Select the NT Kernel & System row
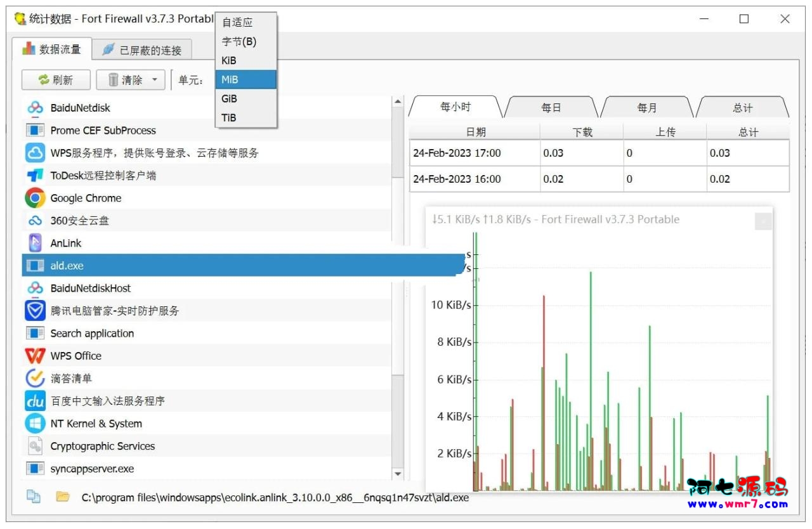 [x=207, y=423]
